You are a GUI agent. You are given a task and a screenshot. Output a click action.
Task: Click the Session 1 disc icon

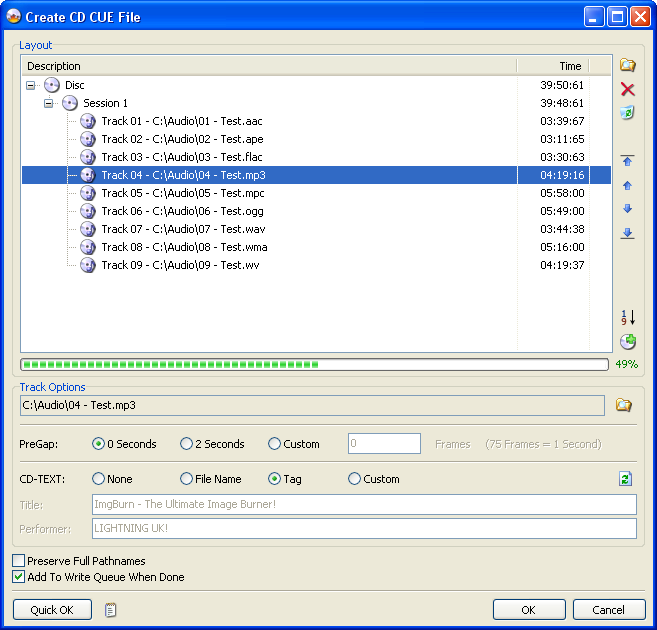pyautogui.click(x=70, y=103)
